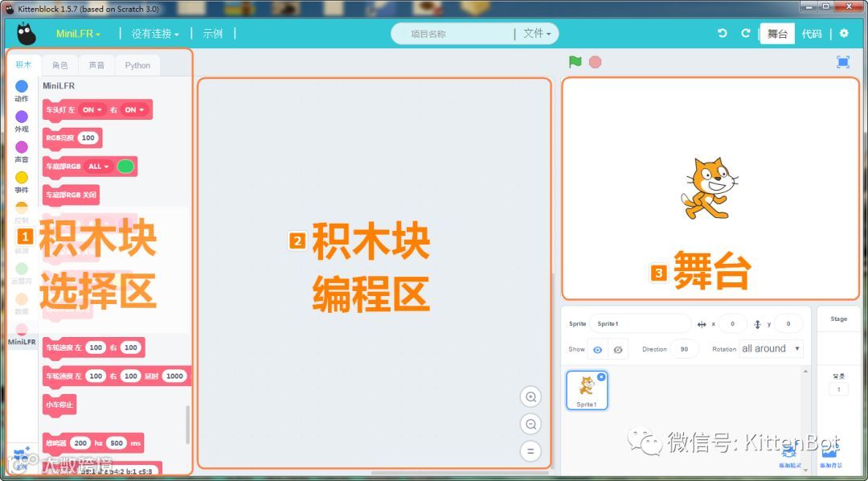Toggle Show sprite eye icon
This screenshot has width=868, height=481.
pos(597,350)
